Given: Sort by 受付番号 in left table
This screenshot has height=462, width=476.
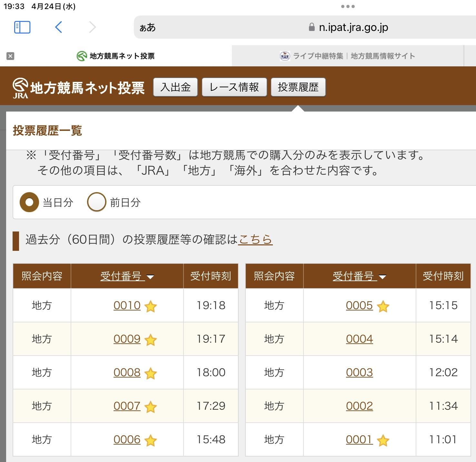Looking at the screenshot, I should (x=127, y=276).
